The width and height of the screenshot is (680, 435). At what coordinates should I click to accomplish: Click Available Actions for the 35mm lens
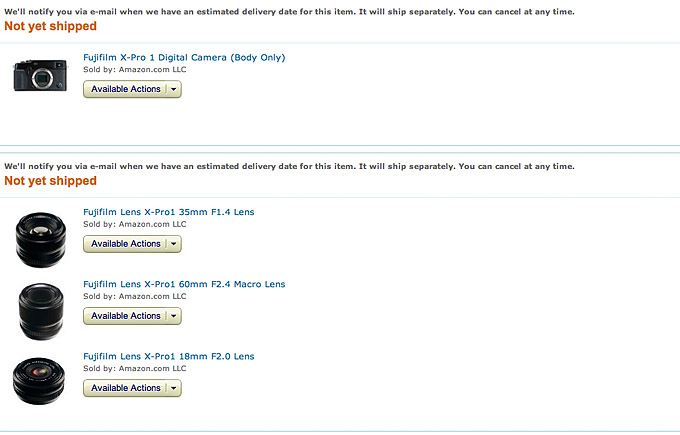126,244
